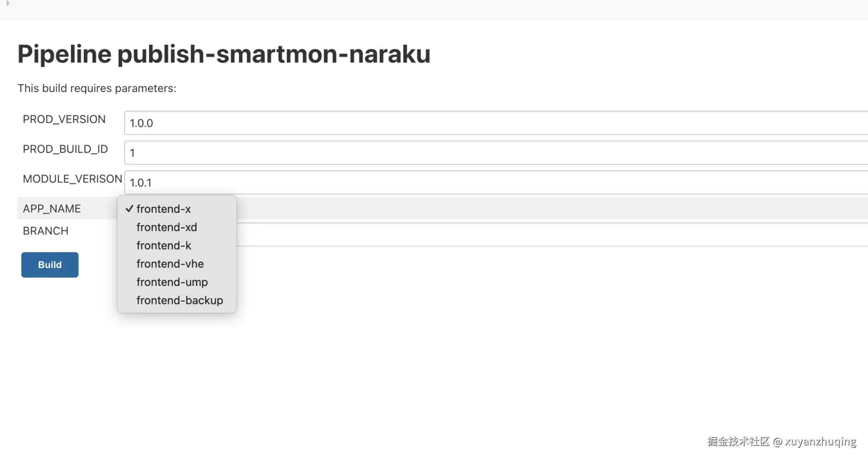Click the small gray arrow at top-left
The width and height of the screenshot is (868, 460).
click(x=8, y=3)
